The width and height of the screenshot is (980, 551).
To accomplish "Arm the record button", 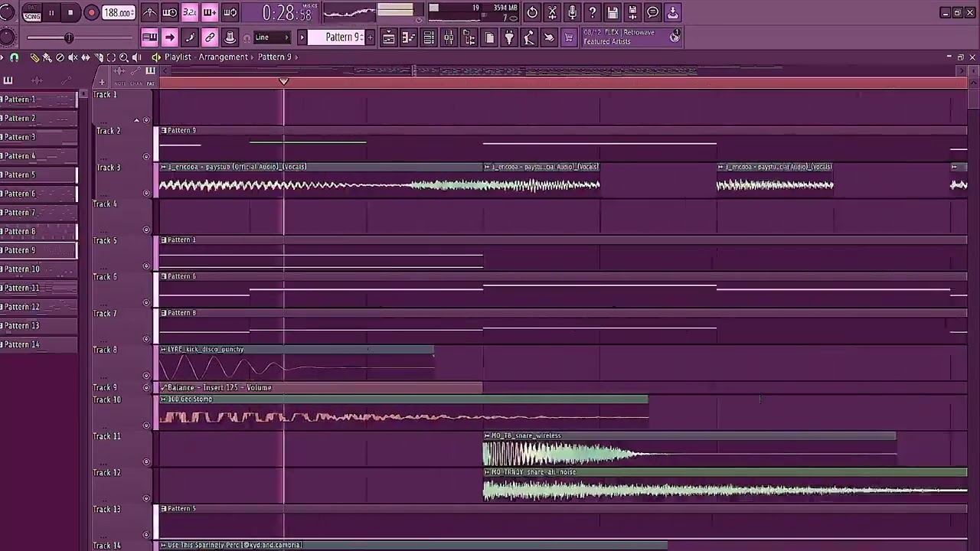I will (x=91, y=12).
